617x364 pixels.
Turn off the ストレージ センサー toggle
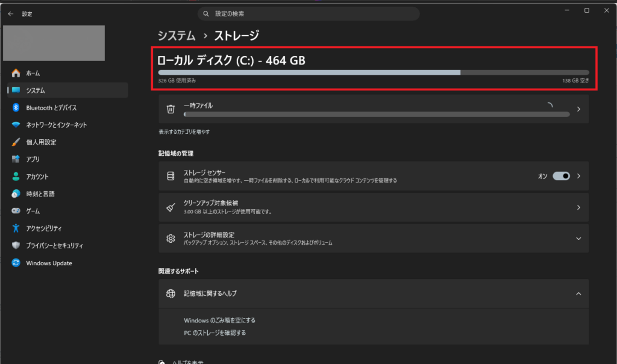click(x=561, y=176)
